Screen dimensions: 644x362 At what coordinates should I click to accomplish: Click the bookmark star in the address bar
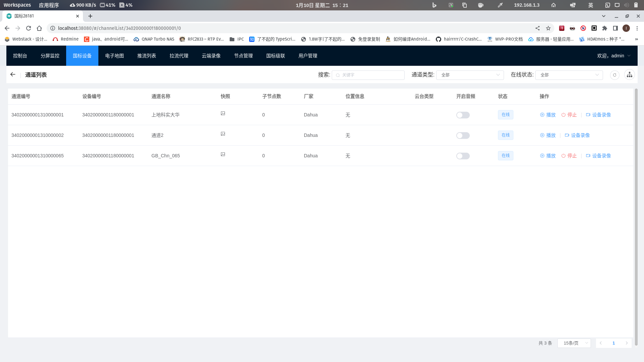click(548, 28)
